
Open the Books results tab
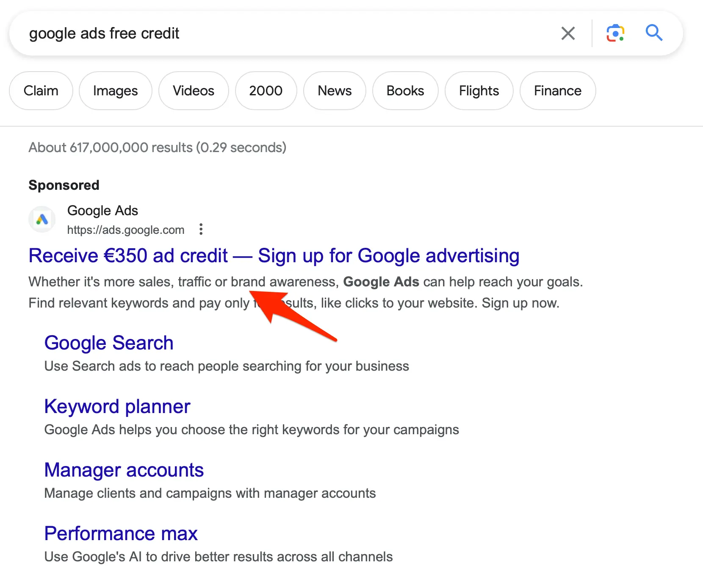tap(405, 91)
